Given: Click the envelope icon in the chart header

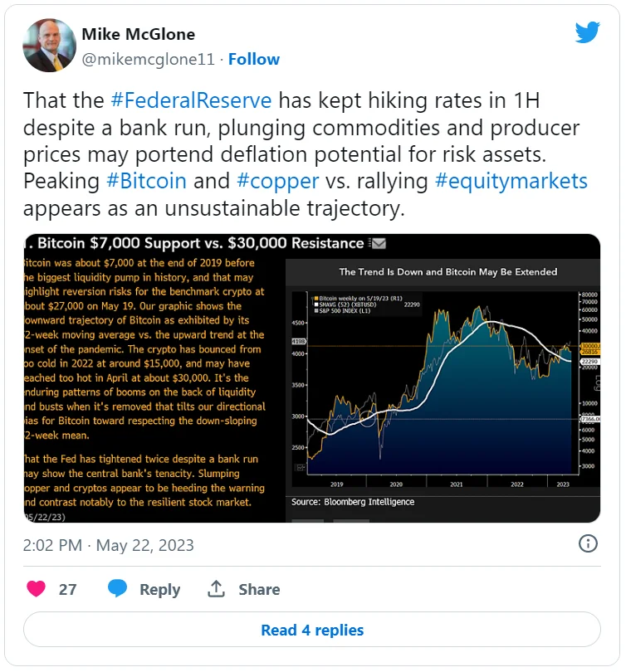Looking at the screenshot, I should tap(378, 243).
